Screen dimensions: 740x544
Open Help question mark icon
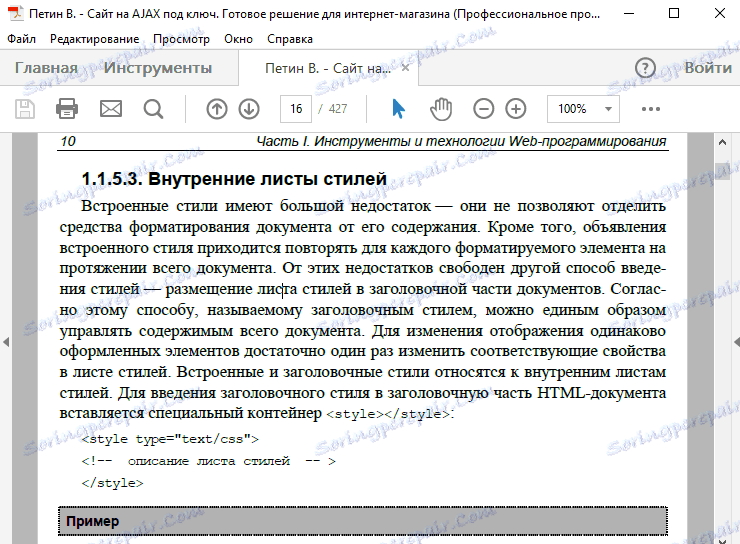[x=645, y=68]
